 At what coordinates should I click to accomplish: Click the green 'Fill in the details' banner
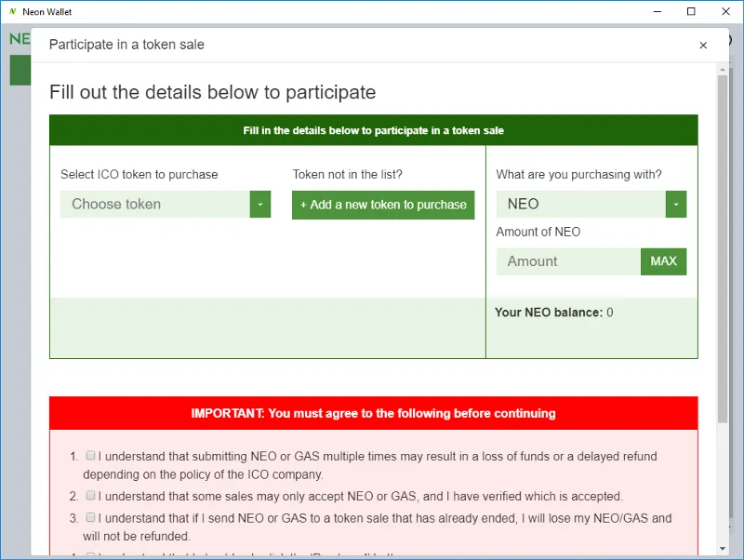[x=374, y=130]
